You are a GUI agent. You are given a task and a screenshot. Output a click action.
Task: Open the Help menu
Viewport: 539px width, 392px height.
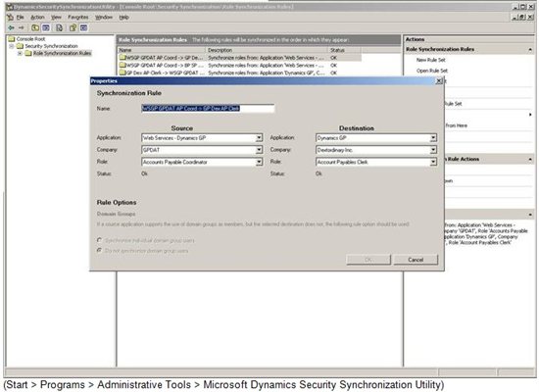point(123,17)
